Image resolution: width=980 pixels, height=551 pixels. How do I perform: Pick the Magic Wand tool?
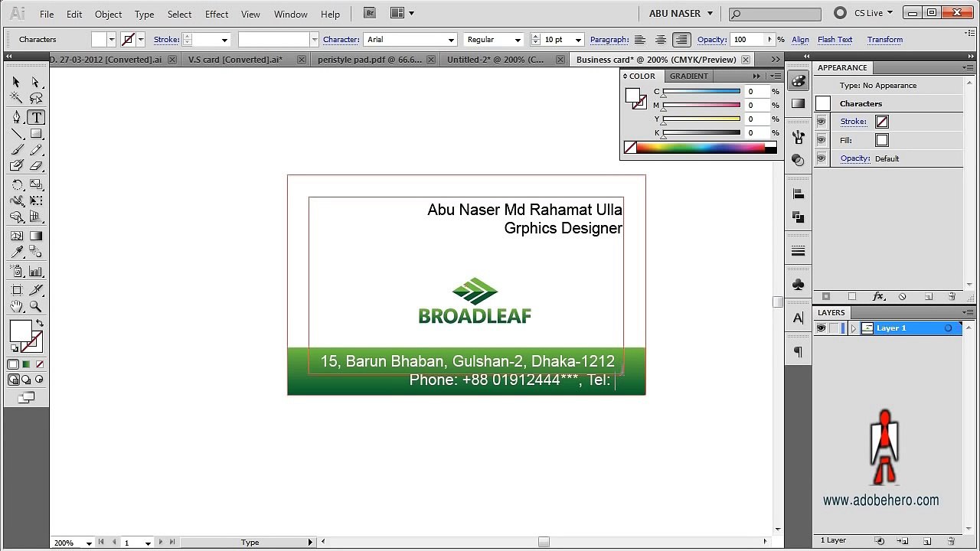coord(16,99)
